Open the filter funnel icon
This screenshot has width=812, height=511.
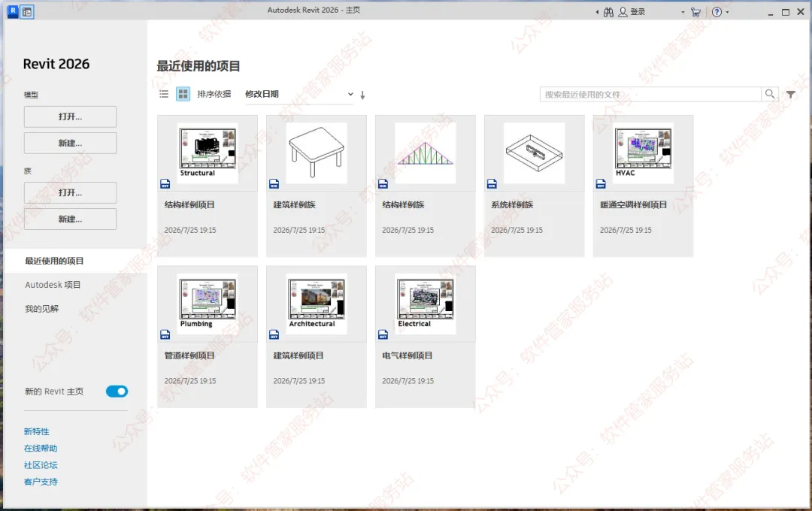pyautogui.click(x=791, y=94)
